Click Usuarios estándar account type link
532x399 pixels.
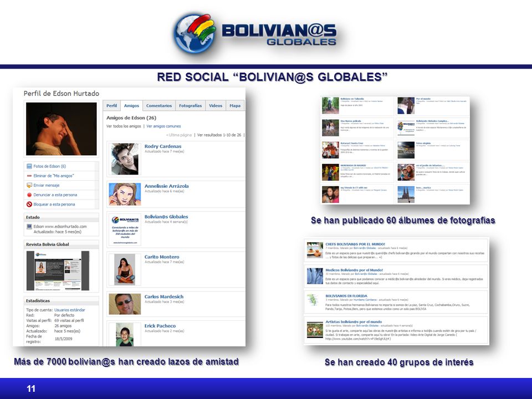tap(70, 310)
